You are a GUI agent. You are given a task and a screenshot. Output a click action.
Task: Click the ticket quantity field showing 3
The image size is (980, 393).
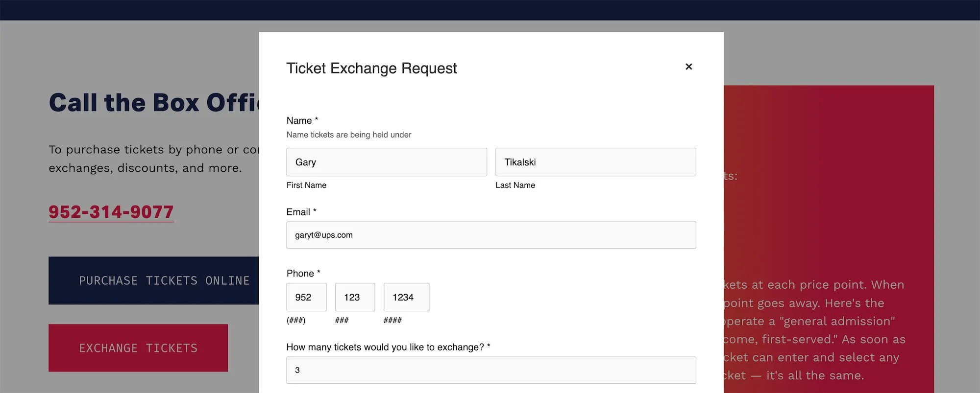pos(490,370)
